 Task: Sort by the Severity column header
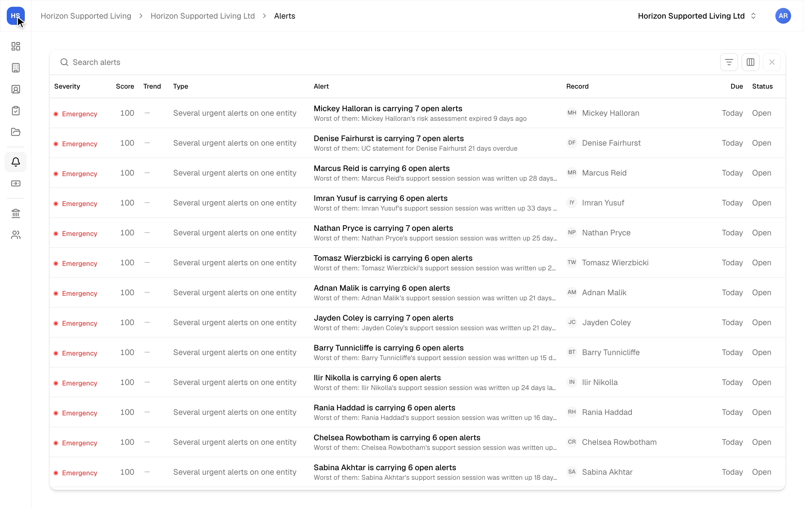tap(67, 86)
